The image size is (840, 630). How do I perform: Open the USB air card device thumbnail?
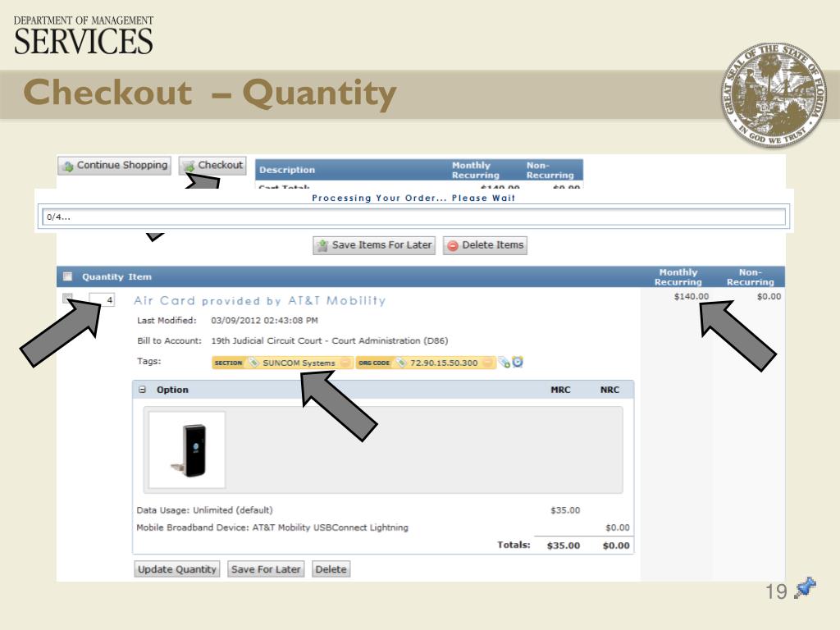click(187, 450)
